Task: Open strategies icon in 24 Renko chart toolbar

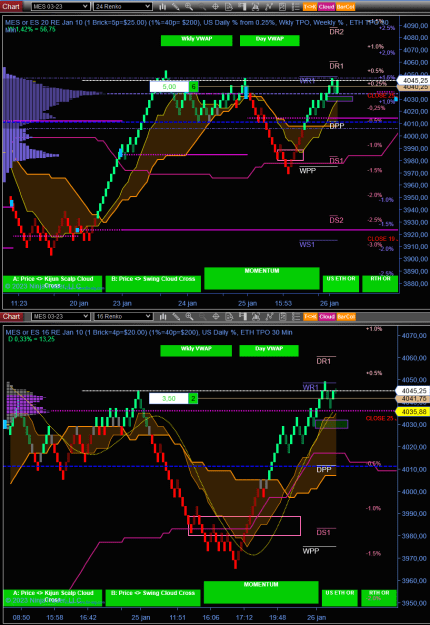Action: 269,6
